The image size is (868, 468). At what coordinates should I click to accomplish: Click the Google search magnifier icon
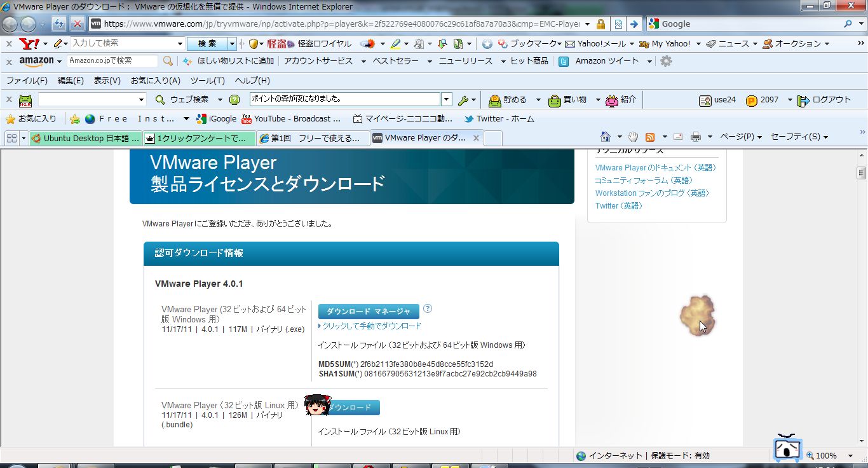pos(848,24)
